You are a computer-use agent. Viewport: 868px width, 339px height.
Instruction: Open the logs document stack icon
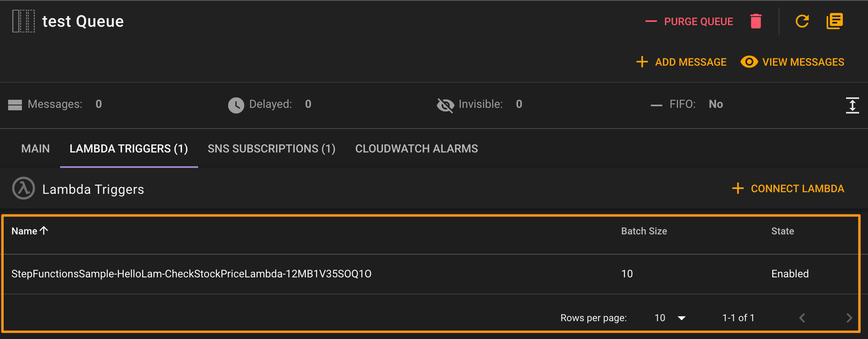coord(834,21)
